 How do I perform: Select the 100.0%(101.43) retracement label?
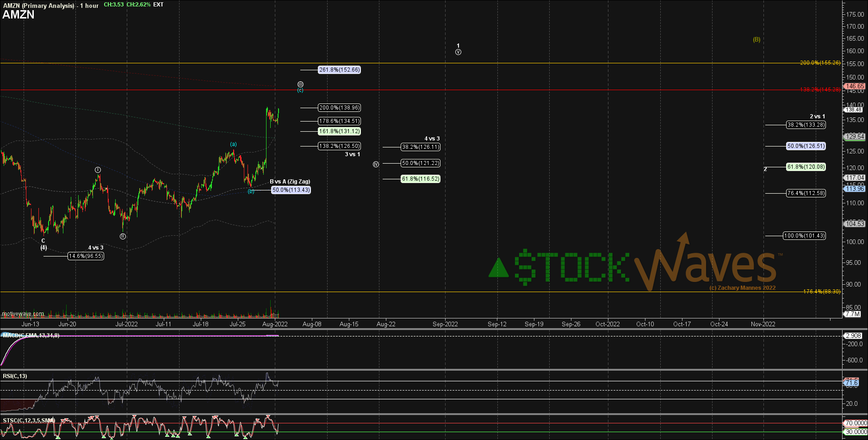(x=804, y=236)
